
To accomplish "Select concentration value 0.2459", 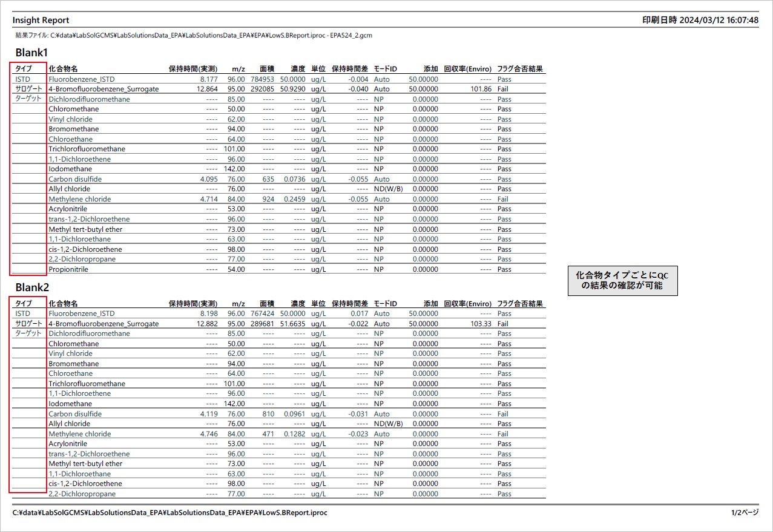I will coord(294,199).
